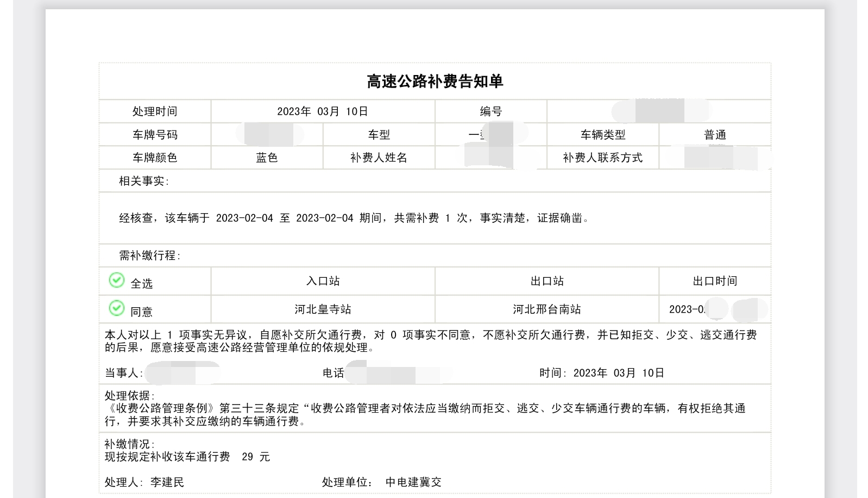Select the 处理时间 date value 2023年03月10日

(323, 111)
